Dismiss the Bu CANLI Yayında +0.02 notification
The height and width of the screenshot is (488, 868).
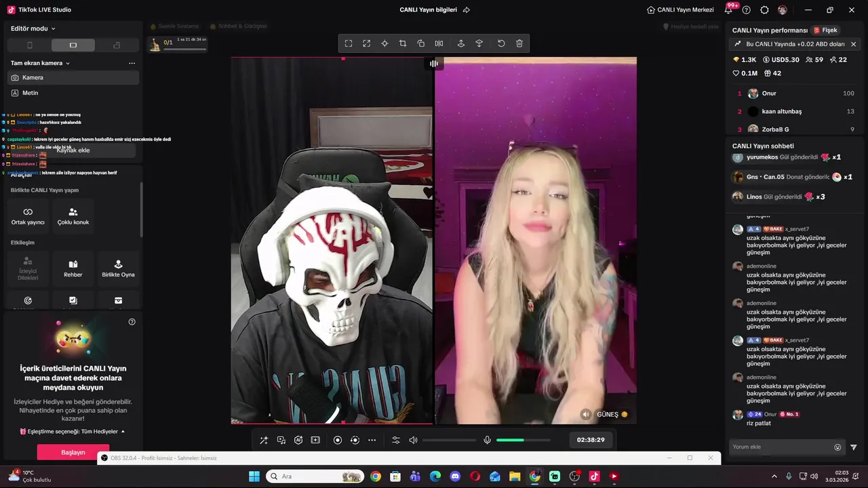[x=853, y=44]
